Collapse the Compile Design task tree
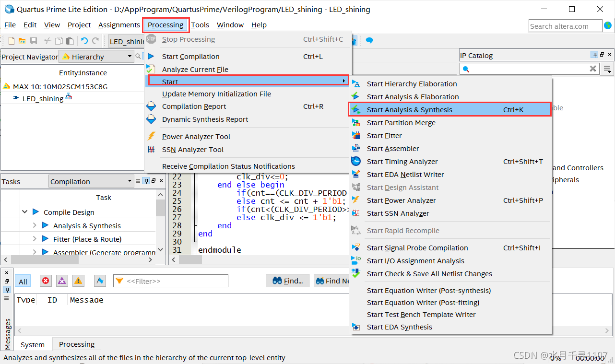The height and width of the screenshot is (364, 615). coord(25,211)
